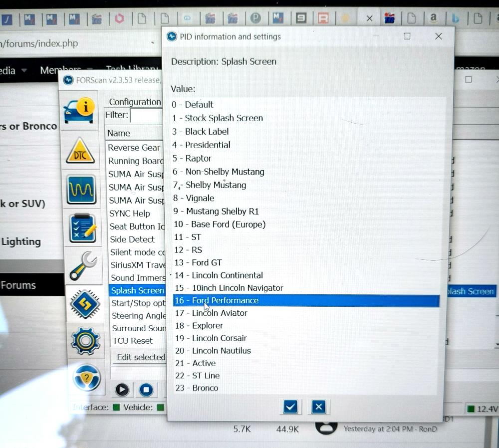The height and width of the screenshot is (448, 499).
Task: Open the DTC trouble codes section
Action: (x=80, y=151)
